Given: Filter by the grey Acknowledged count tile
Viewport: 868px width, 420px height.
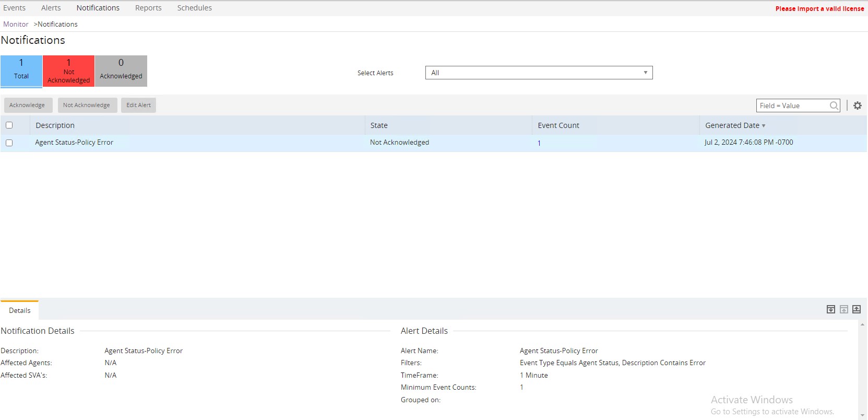Looking at the screenshot, I should [121, 71].
